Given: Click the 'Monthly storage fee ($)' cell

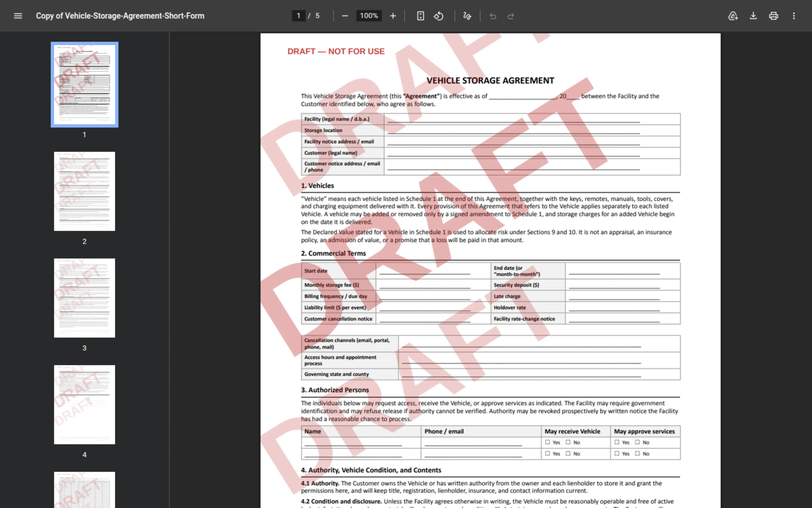Looking at the screenshot, I should [x=339, y=285].
